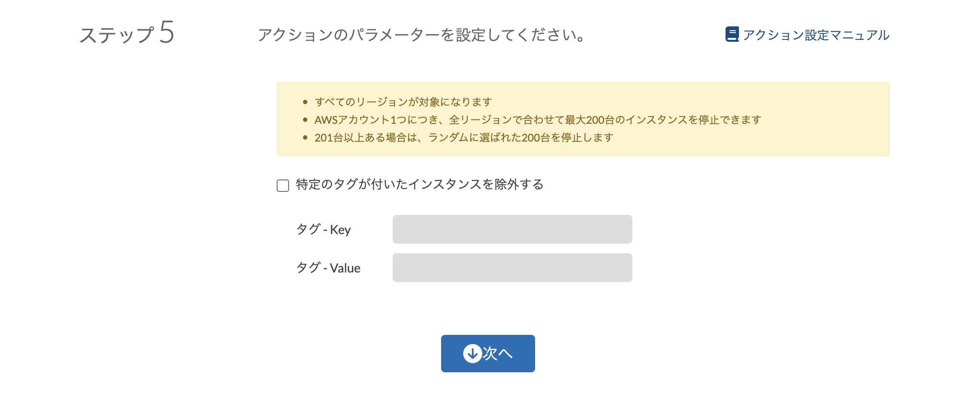Click the アクションのパラメーターを設定してください heading text
The height and width of the screenshot is (403, 980).
pos(421,35)
